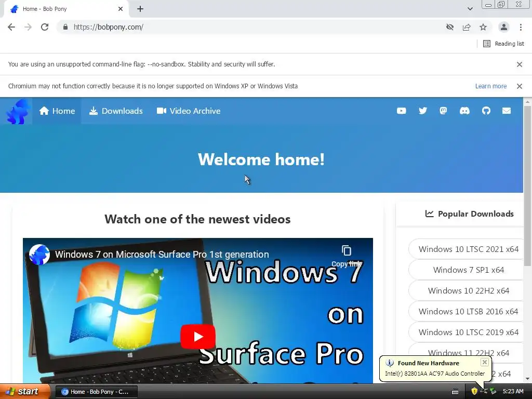Expand the tab search chevron
The image size is (532, 399).
[x=470, y=9]
